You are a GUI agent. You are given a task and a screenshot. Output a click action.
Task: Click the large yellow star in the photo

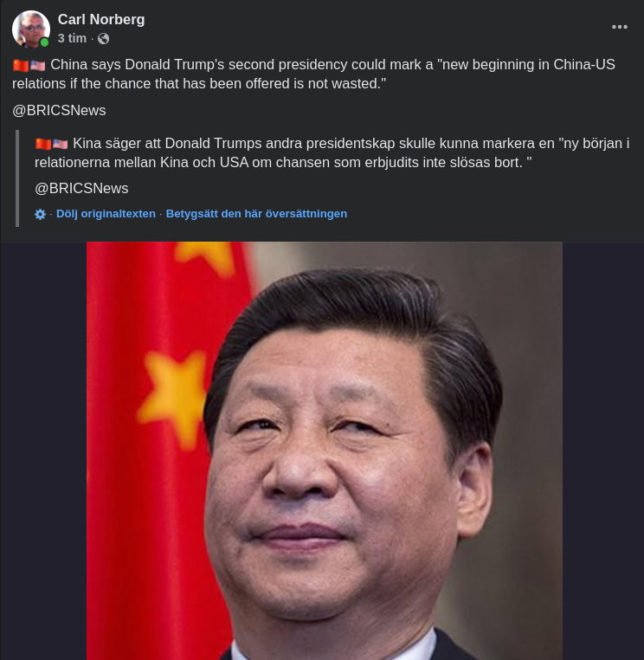[173, 397]
